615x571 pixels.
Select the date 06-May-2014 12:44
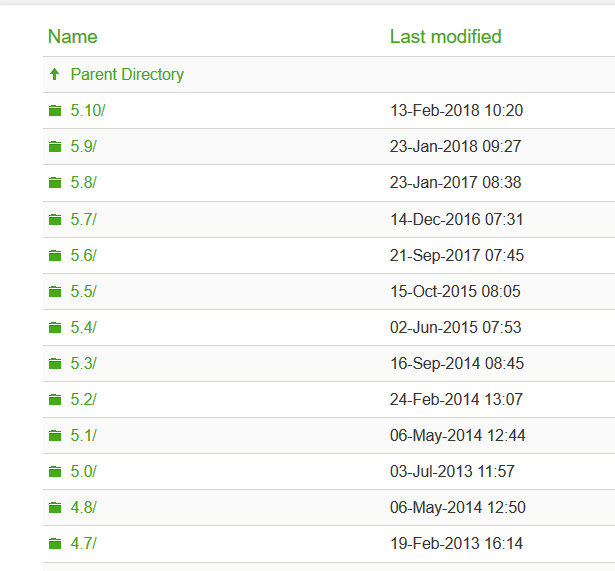(458, 436)
